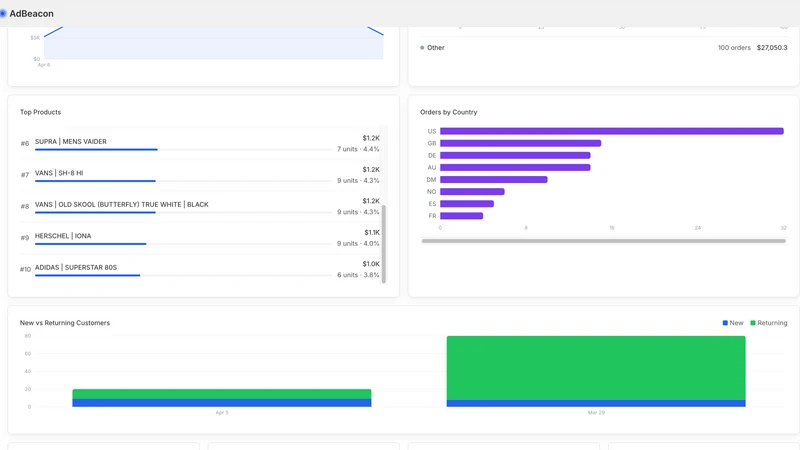Click the Top Products heading
The height and width of the screenshot is (450, 800).
[40, 112]
